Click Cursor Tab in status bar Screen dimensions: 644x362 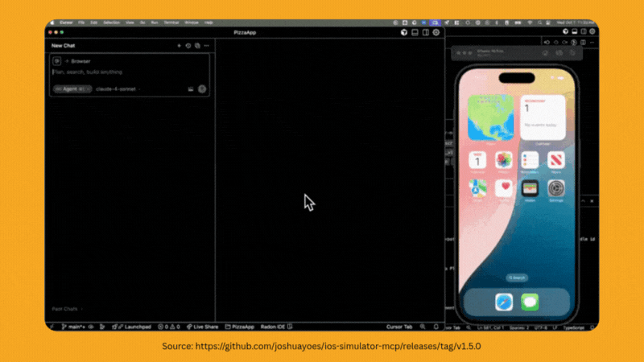(x=398, y=327)
